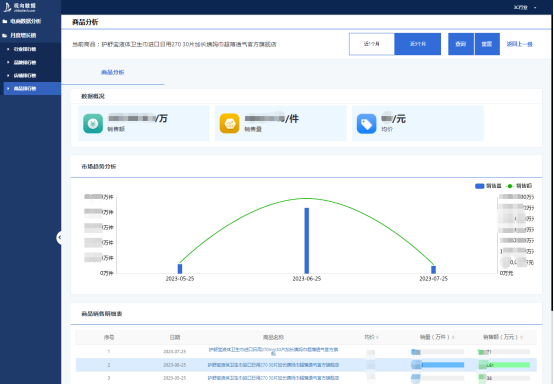
Task: Click the 返回上一级 back link
Action: click(520, 44)
